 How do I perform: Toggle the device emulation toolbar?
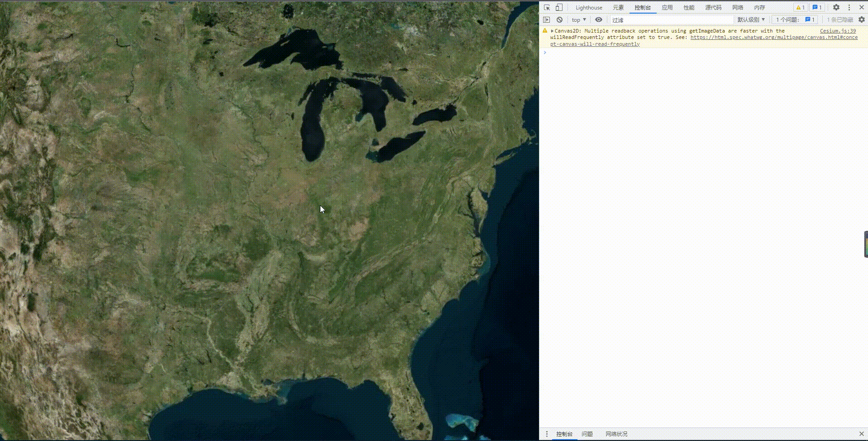pos(559,7)
